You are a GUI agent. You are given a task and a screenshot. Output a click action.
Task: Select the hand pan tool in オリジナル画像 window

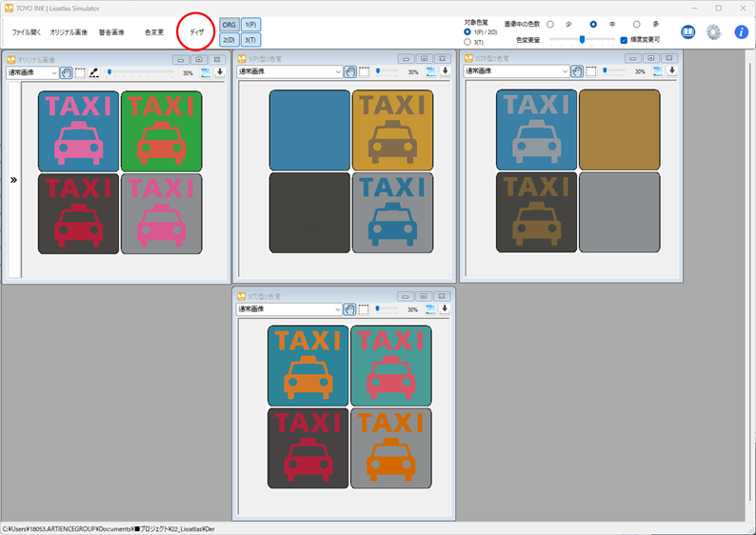(x=66, y=71)
